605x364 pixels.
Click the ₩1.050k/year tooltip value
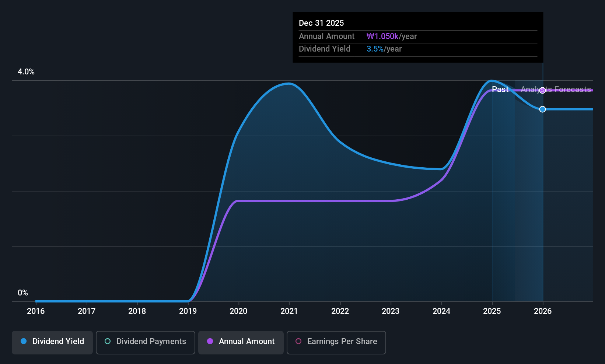392,36
